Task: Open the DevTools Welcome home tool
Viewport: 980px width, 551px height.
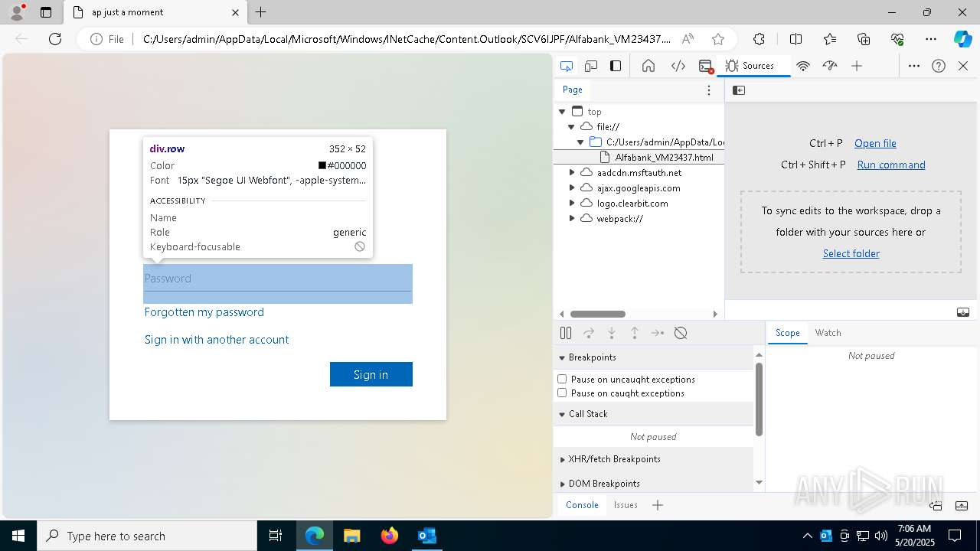Action: (x=648, y=66)
